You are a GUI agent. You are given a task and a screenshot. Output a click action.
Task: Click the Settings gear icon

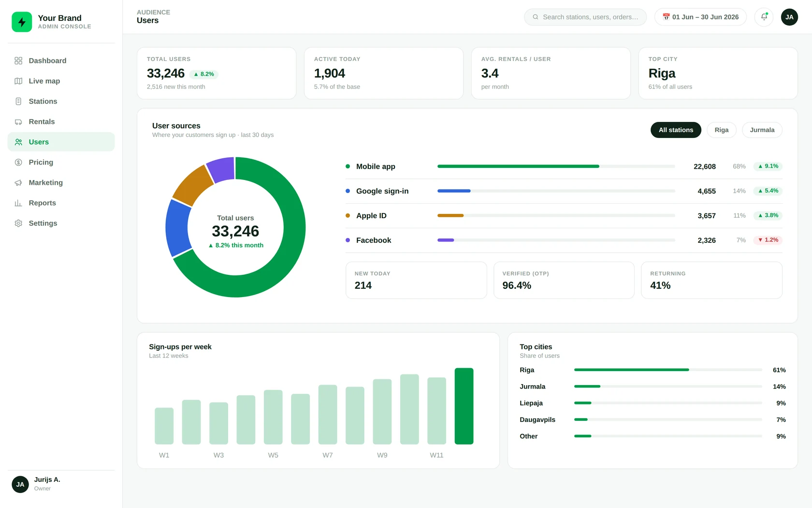(18, 223)
